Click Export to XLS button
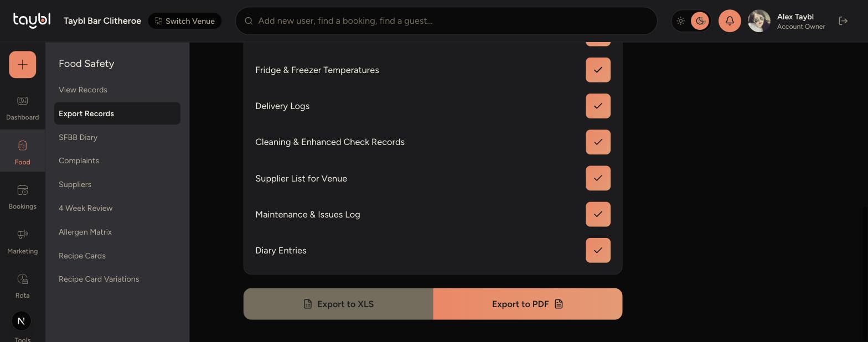This screenshot has width=868, height=342. click(338, 304)
